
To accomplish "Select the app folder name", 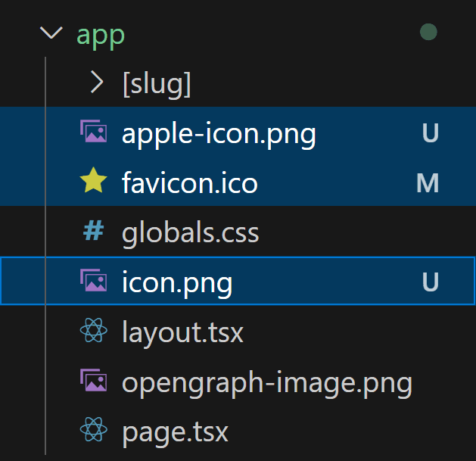I will (101, 35).
